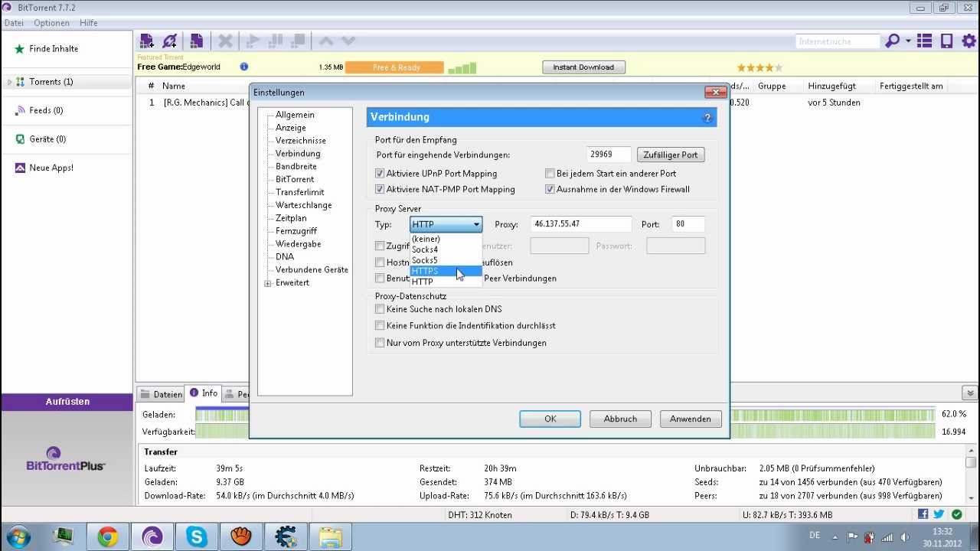The image size is (980, 551).
Task: Expand the Torrents (1) sidebar node
Action: point(9,82)
